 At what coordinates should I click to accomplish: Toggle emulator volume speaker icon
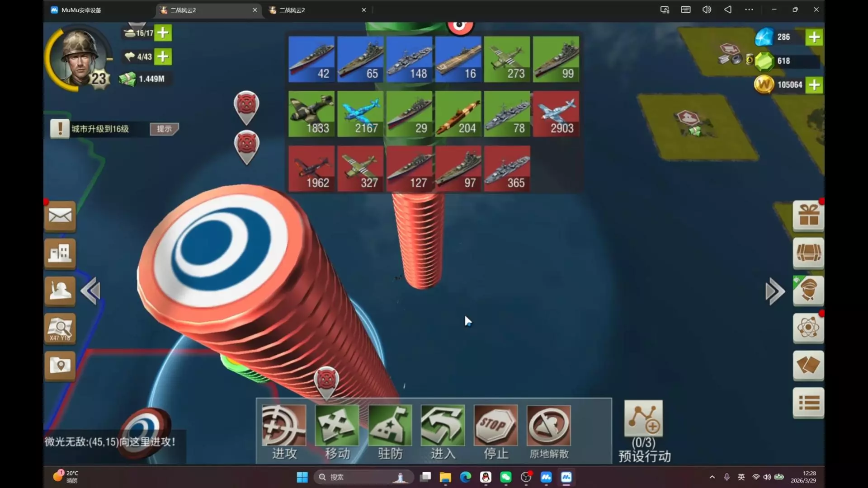click(707, 9)
